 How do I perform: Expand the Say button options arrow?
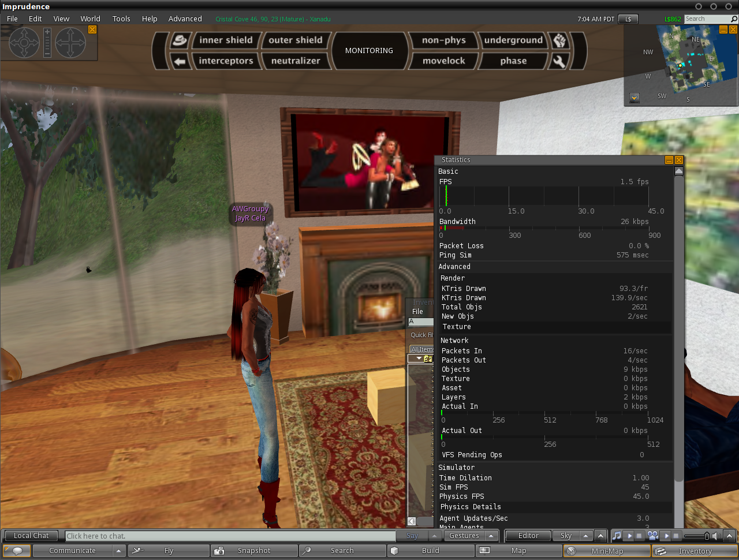point(435,536)
